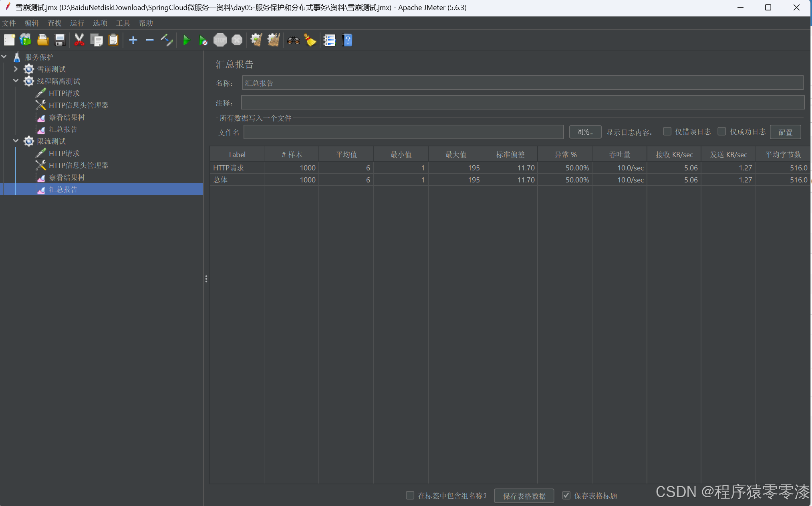This screenshot has width=812, height=506.
Task: Click the 注释 input field
Action: point(523,103)
